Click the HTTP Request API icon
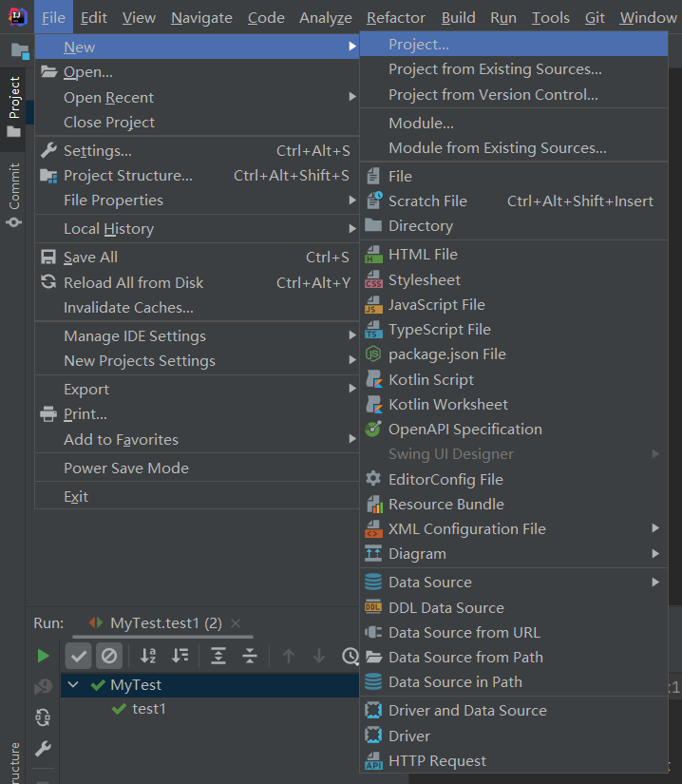 373,760
